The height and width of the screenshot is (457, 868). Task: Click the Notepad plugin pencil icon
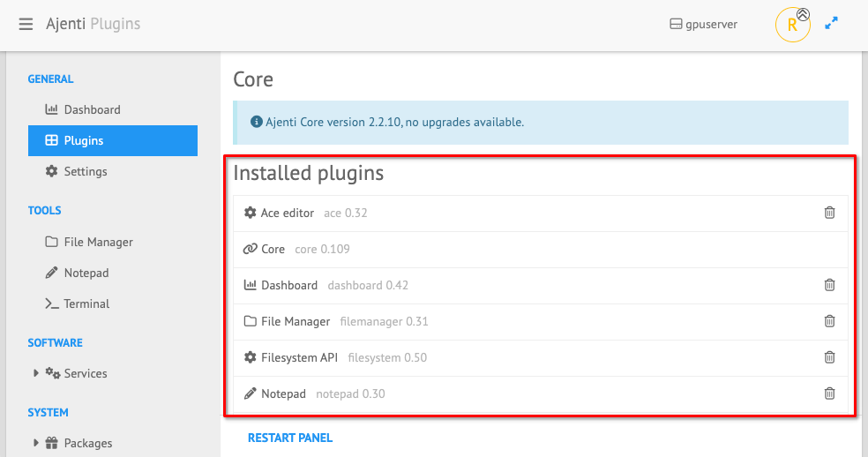(x=251, y=393)
